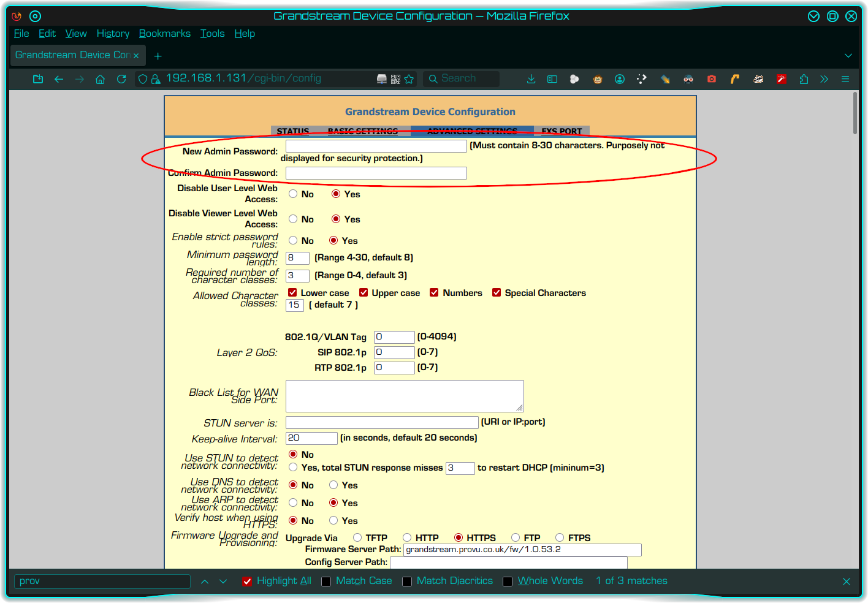Viewport: 868px width, 603px height.
Task: Click the toolbar Search box
Action: coord(462,79)
